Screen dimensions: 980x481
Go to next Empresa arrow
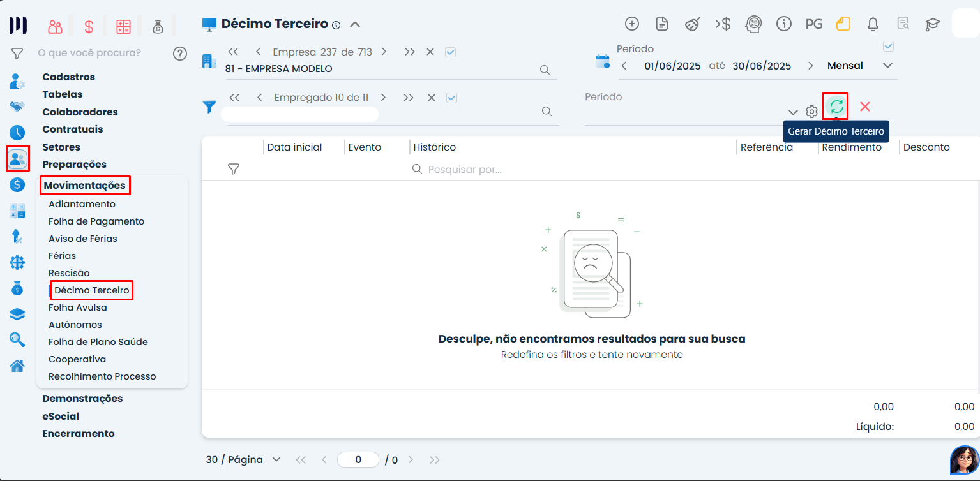coord(384,52)
